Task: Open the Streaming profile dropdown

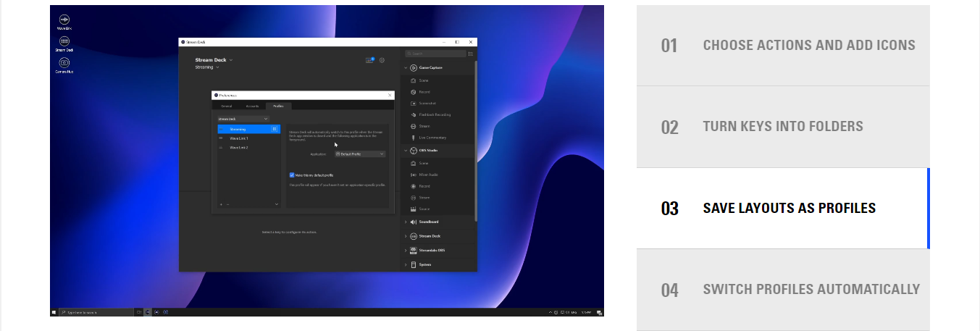Action: (207, 67)
